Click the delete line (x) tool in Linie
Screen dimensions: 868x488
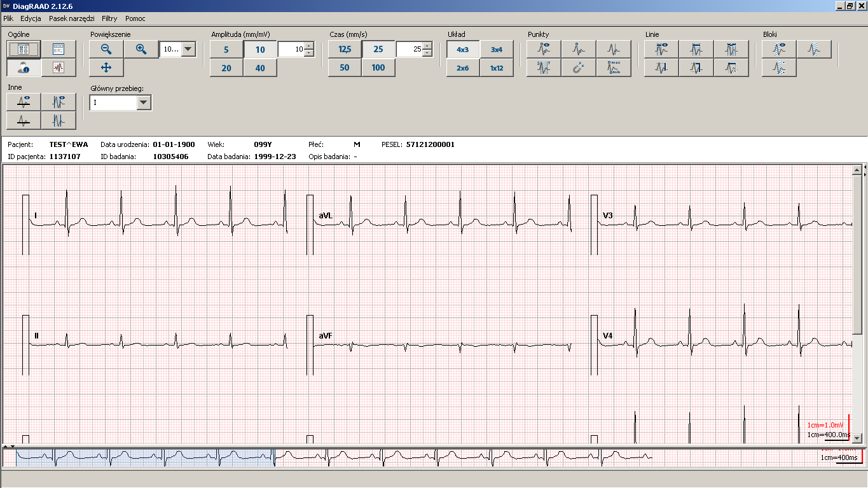tap(731, 67)
